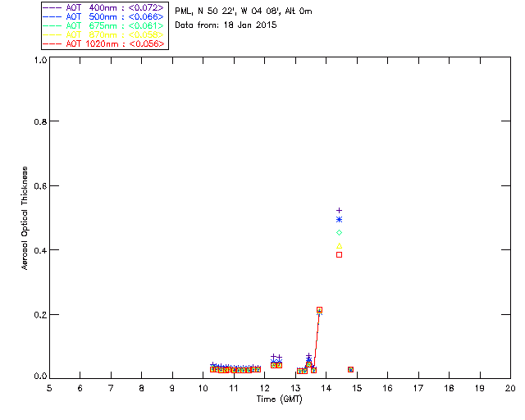Click the hour 10 x-axis label

coord(203,388)
